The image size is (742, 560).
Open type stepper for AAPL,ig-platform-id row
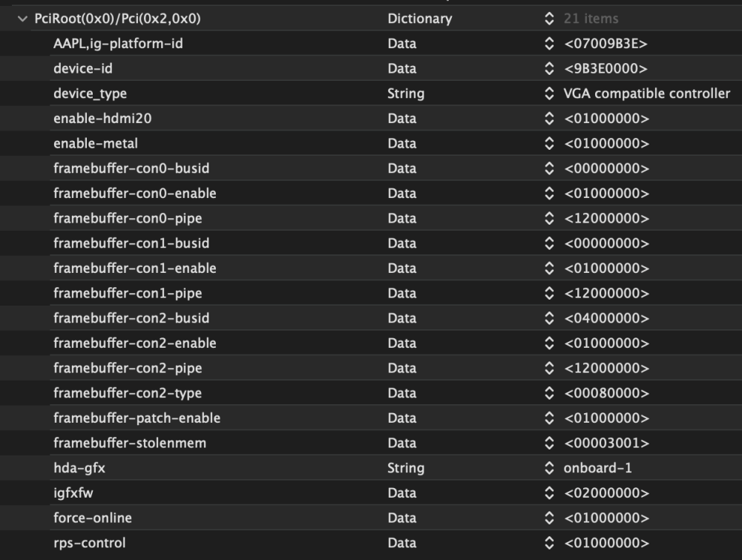(549, 44)
